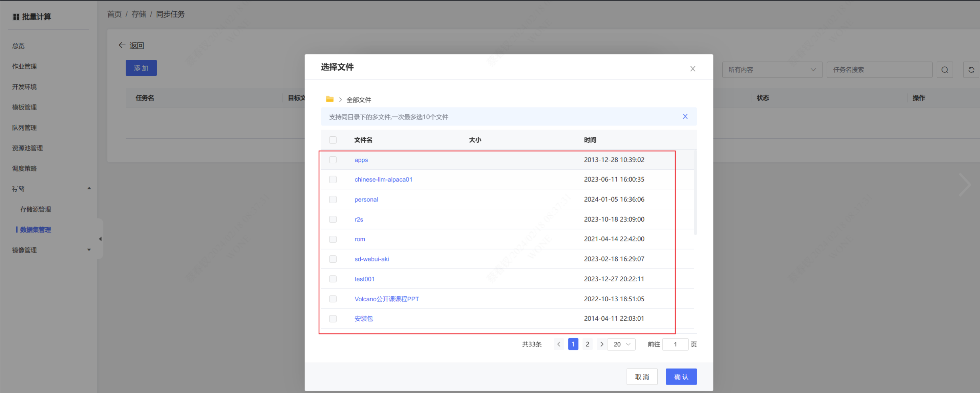Check the box for 安装包
This screenshot has height=393, width=980.
(x=333, y=319)
